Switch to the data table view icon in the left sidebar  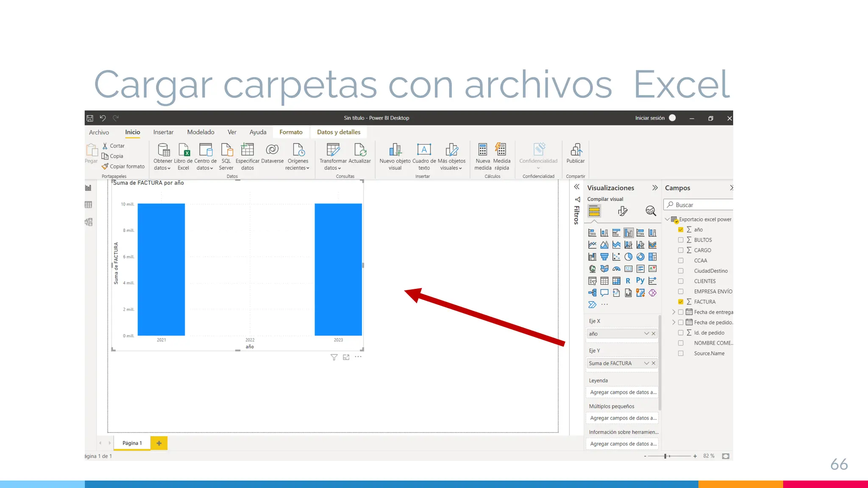[x=89, y=205]
